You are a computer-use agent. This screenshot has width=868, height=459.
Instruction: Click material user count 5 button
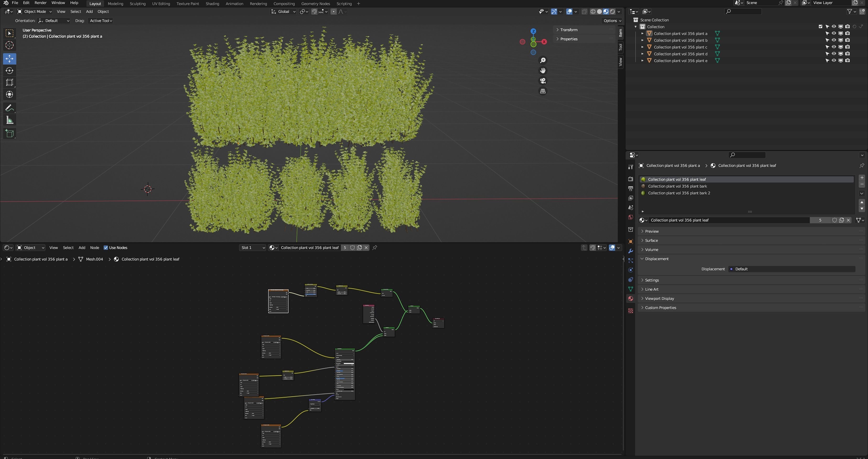(820, 220)
